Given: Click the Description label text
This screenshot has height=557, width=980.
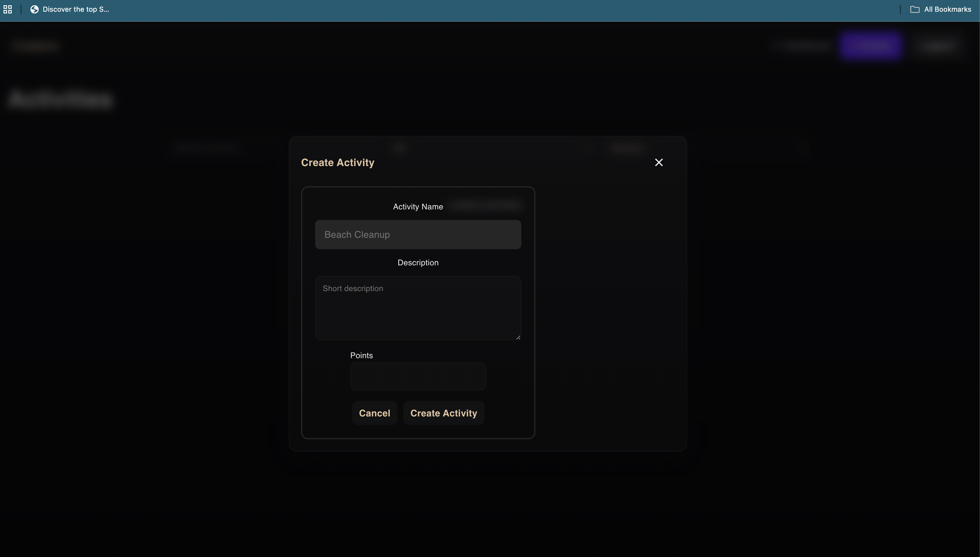Looking at the screenshot, I should (x=418, y=263).
